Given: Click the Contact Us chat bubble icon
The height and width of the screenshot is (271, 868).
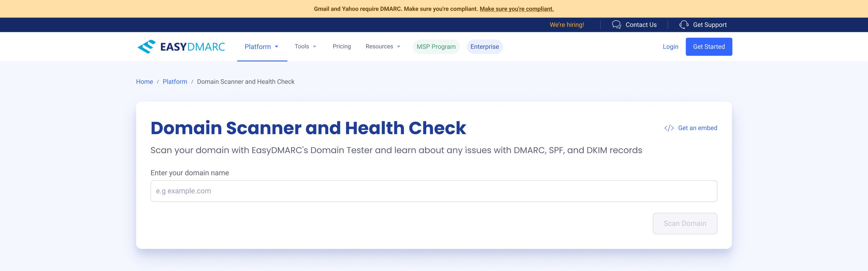Looking at the screenshot, I should click(x=616, y=25).
